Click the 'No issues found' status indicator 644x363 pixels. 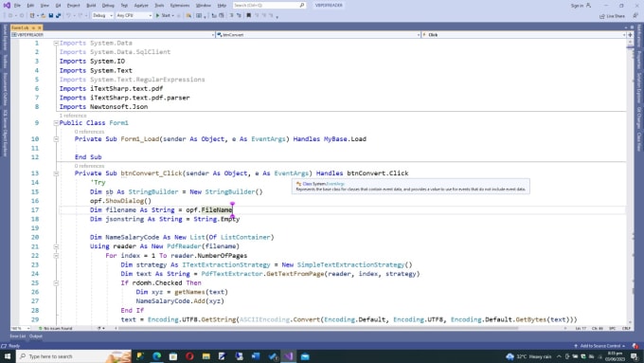(x=56, y=329)
